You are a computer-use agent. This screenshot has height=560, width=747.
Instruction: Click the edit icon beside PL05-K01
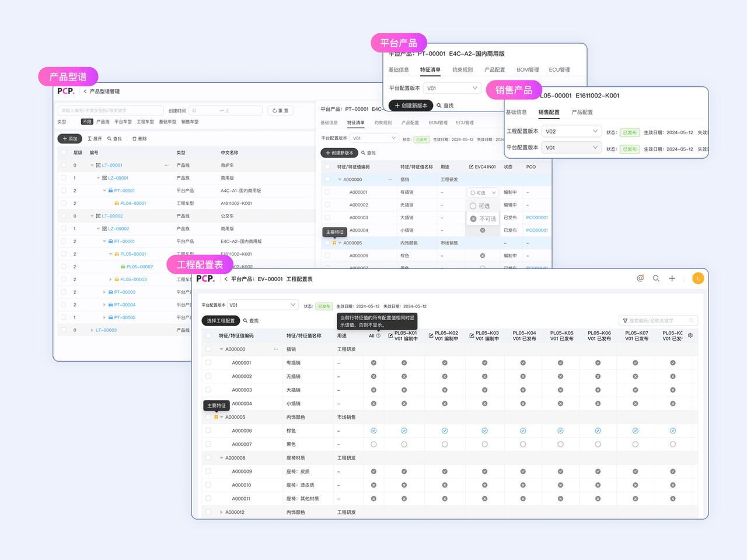point(390,335)
